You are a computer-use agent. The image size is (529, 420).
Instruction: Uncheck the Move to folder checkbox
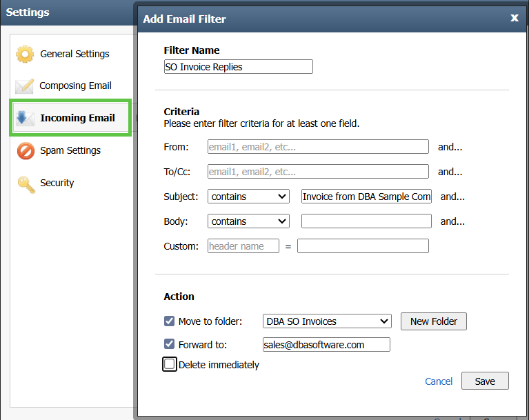[170, 321]
